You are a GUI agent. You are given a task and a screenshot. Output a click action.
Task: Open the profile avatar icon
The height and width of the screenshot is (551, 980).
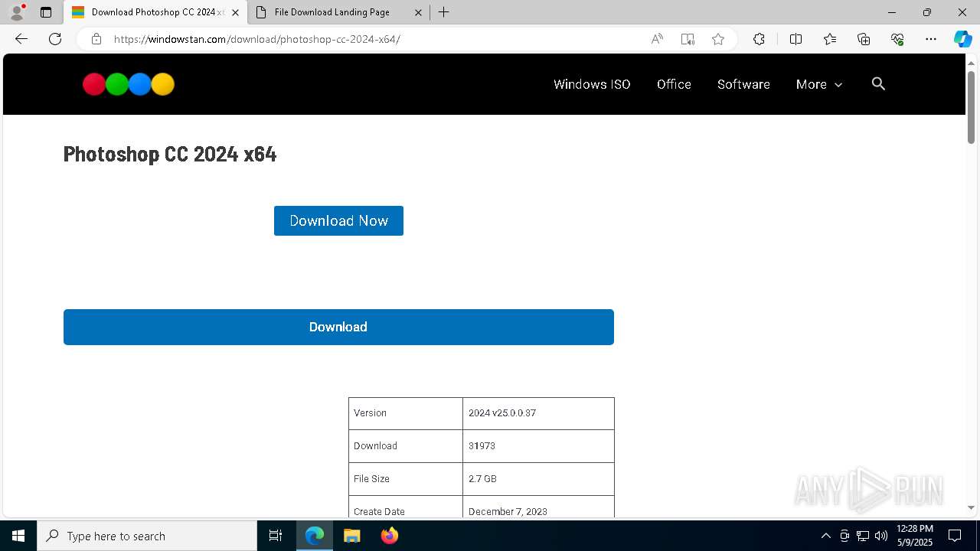point(17,12)
